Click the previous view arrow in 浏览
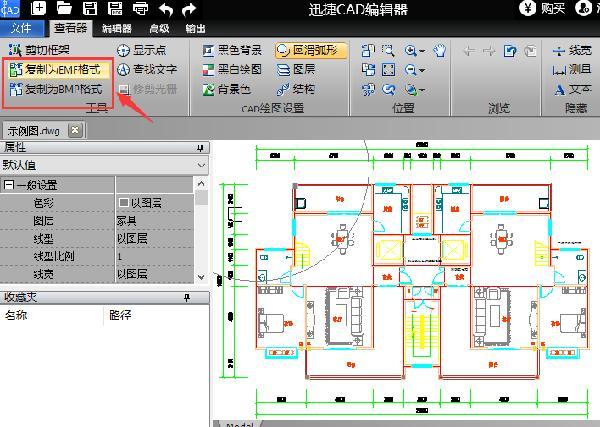 tap(469, 51)
